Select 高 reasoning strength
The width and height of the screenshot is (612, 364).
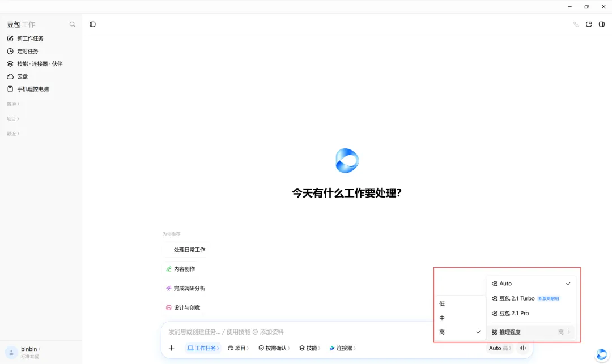tap(460, 332)
